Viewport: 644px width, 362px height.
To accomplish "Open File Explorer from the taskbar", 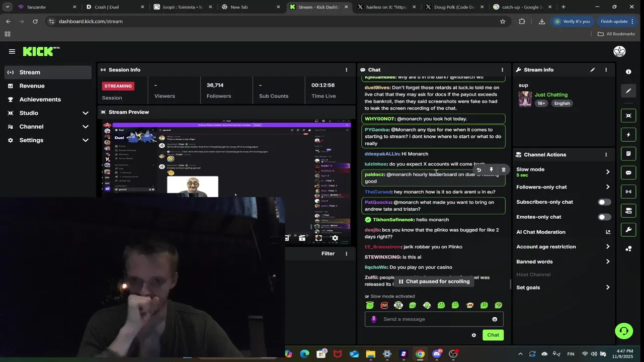I will pyautogui.click(x=370, y=354).
